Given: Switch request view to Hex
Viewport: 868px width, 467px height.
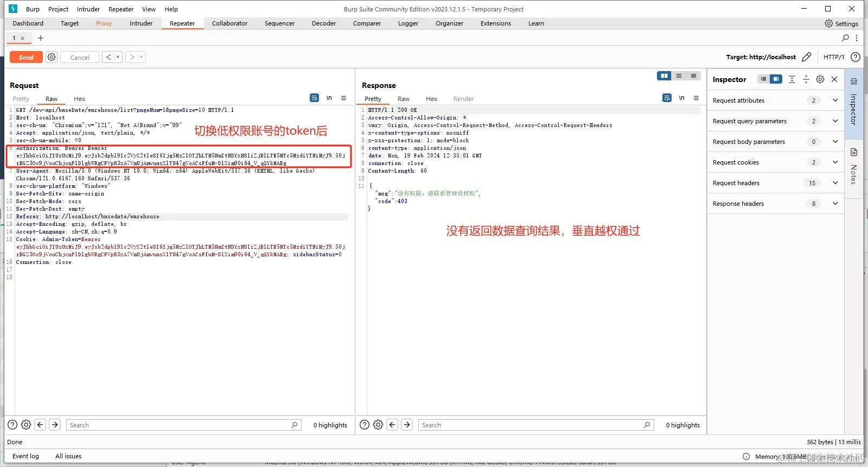Looking at the screenshot, I should (80, 99).
